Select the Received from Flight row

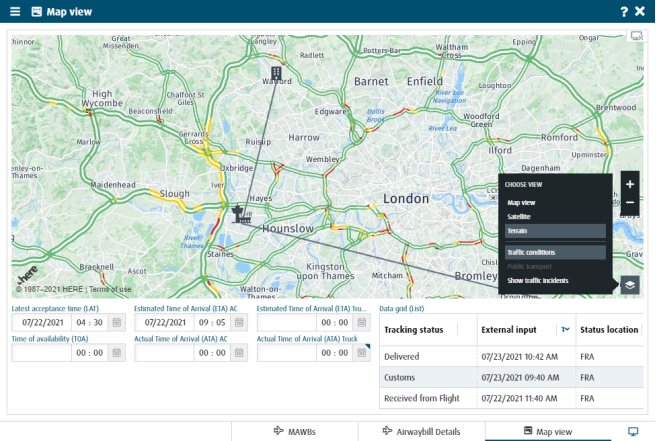[x=511, y=398]
